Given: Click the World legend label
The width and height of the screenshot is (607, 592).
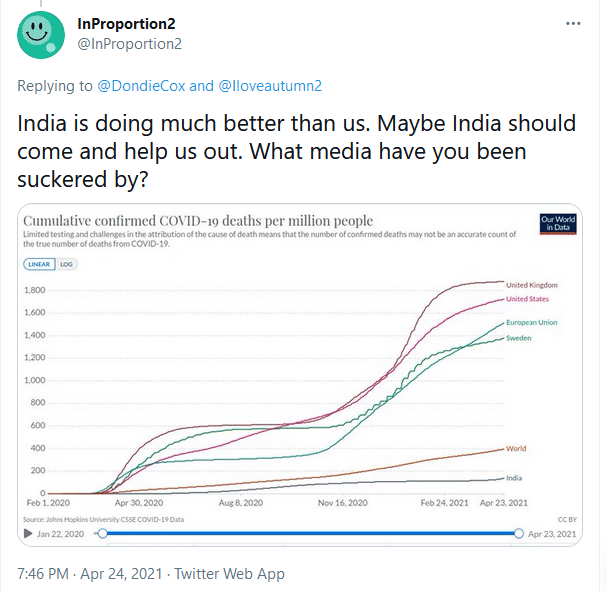Looking at the screenshot, I should 516,449.
